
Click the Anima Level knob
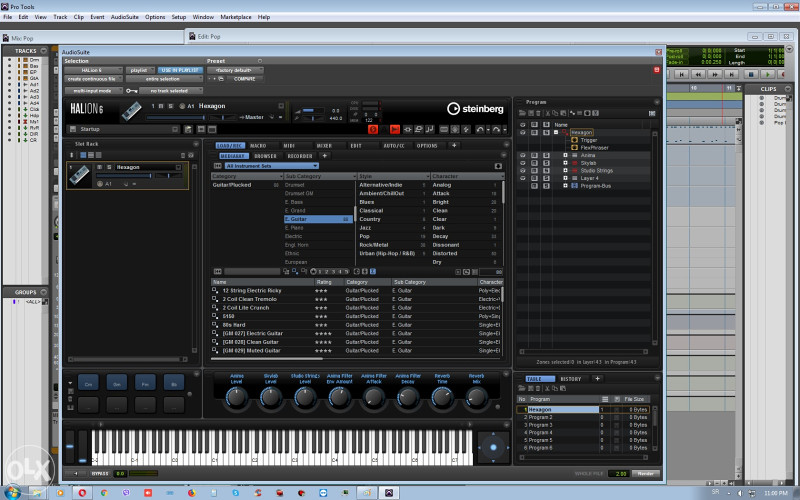click(236, 397)
